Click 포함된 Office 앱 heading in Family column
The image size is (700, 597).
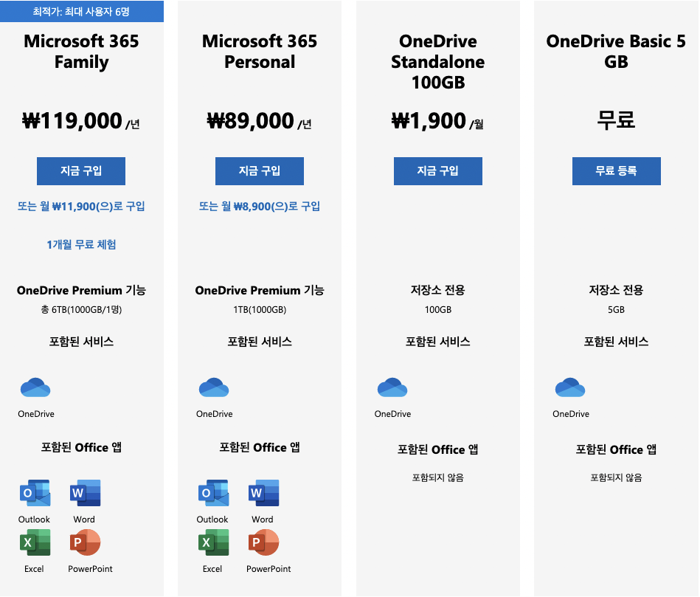point(81,447)
